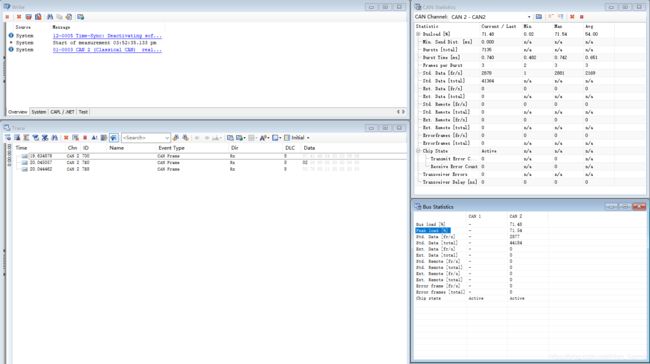
Task: Click the red pause icon in Trace toolbar
Action: coord(85,138)
